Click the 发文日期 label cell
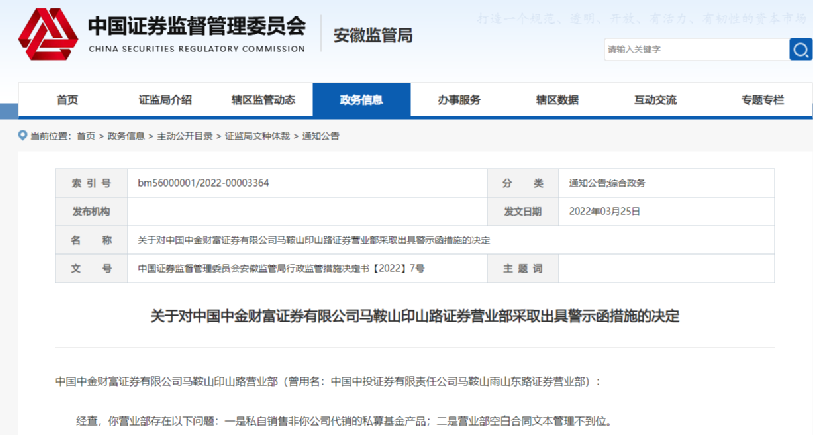This screenshot has height=435, width=813. tap(523, 212)
